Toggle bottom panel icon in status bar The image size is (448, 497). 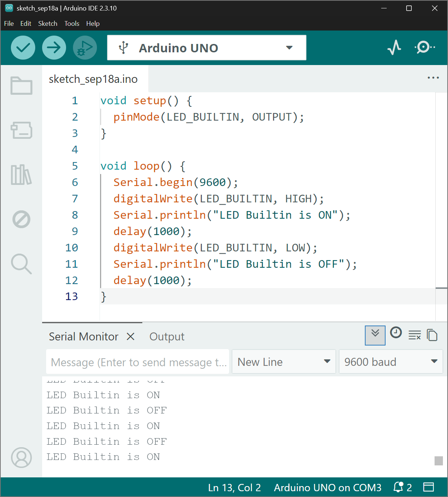coord(429,487)
